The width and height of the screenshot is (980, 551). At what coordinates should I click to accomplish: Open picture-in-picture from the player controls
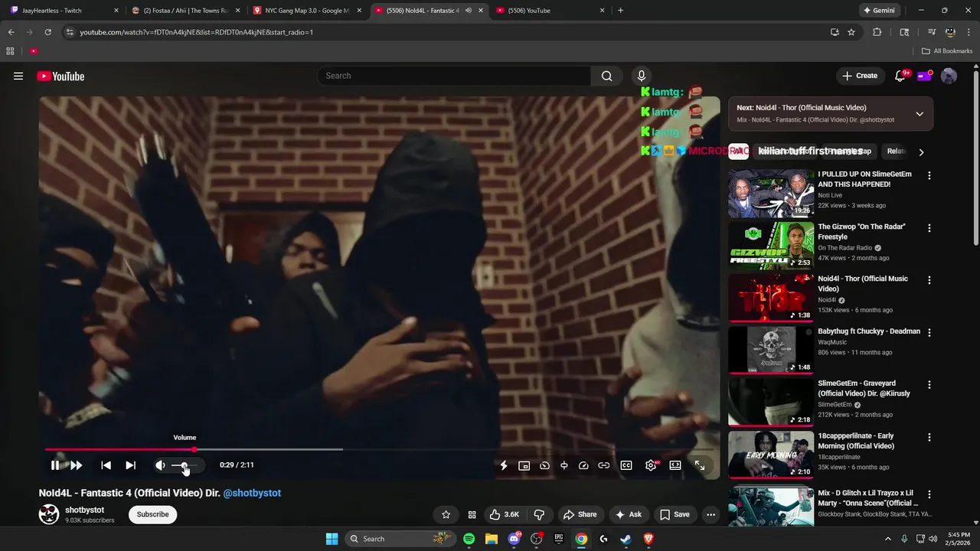click(x=524, y=465)
